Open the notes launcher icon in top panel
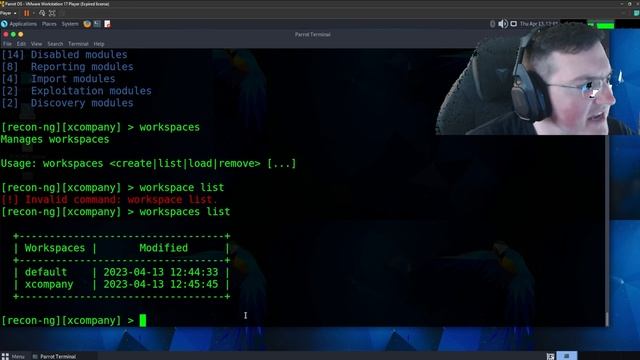640x360 pixels. (107, 24)
